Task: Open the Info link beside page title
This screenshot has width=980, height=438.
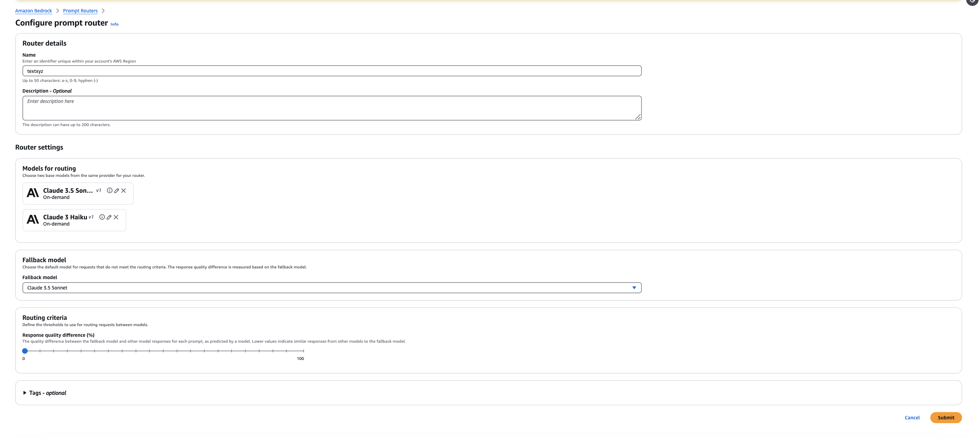Action: click(114, 24)
